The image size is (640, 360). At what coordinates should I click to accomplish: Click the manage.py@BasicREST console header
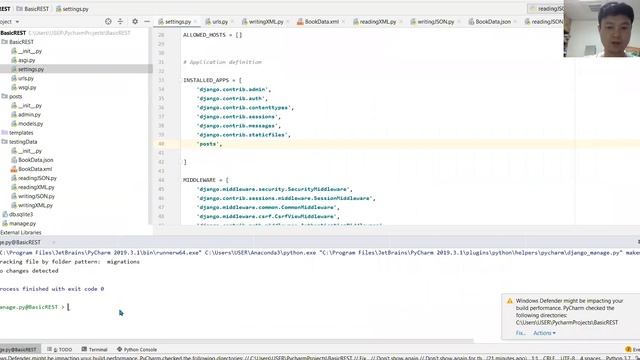coord(20,242)
